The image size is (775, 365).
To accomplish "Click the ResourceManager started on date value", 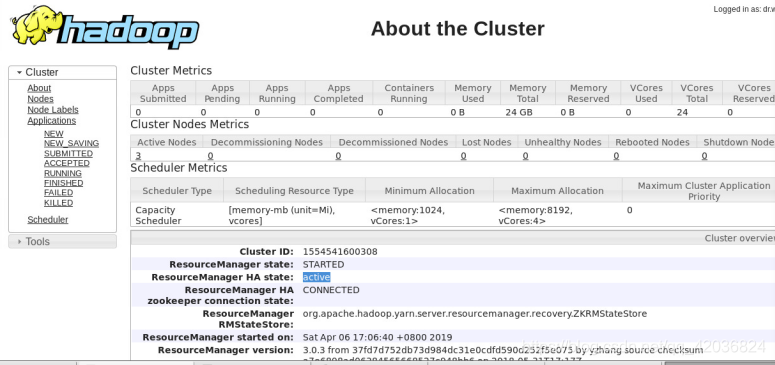I will [x=377, y=337].
